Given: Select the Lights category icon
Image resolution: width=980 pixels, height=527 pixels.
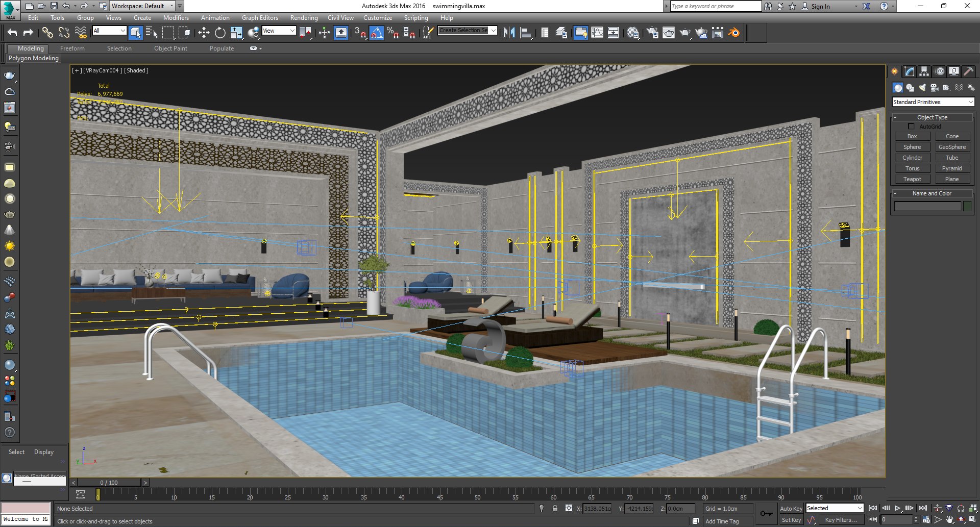Looking at the screenshot, I should point(922,88).
